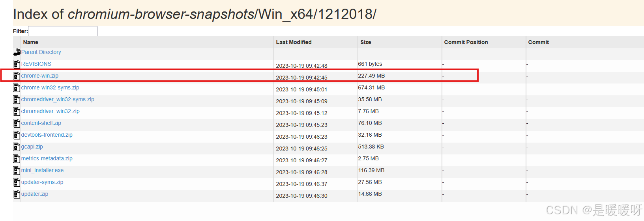The height and width of the screenshot is (221, 644).
Task: Download mini_installer.exe
Action: [x=42, y=170]
